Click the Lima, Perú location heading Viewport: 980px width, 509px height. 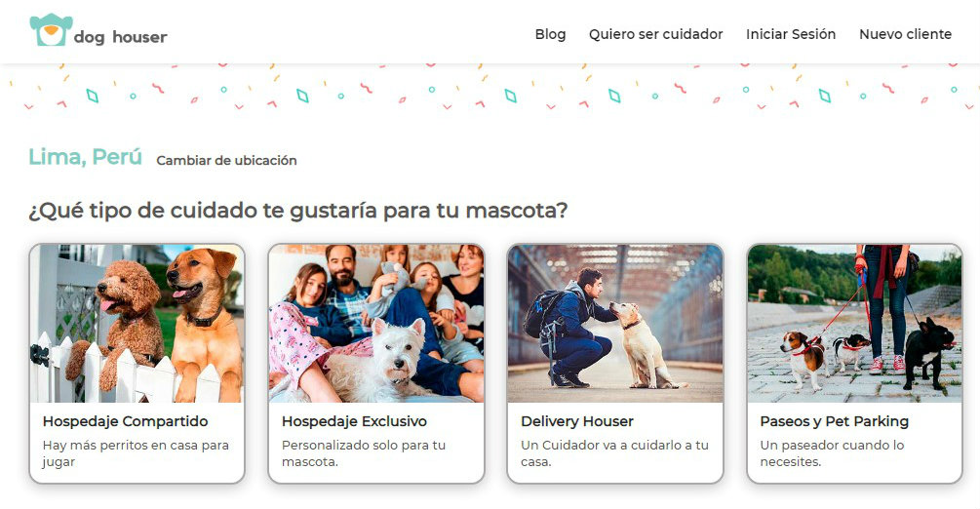[86, 156]
